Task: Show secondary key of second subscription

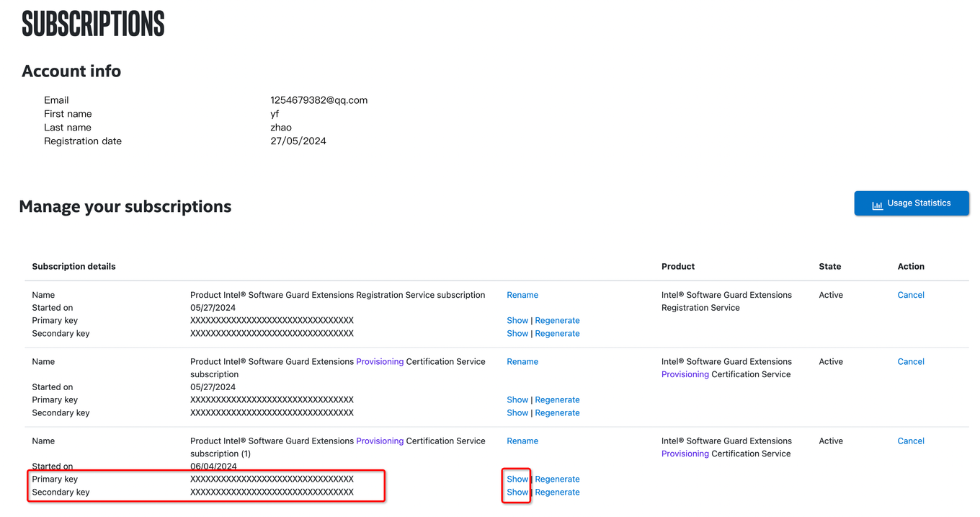Action: pos(517,413)
